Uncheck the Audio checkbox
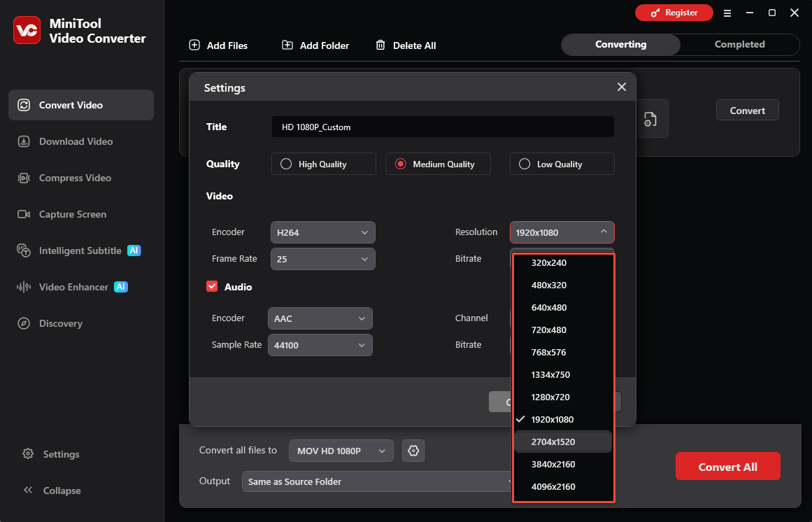This screenshot has width=812, height=522. coord(212,286)
